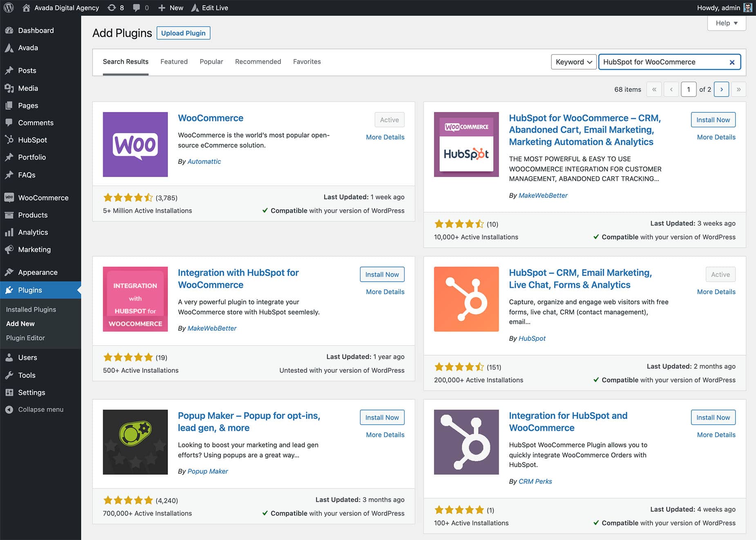Click the CRM Perks author link

point(535,481)
